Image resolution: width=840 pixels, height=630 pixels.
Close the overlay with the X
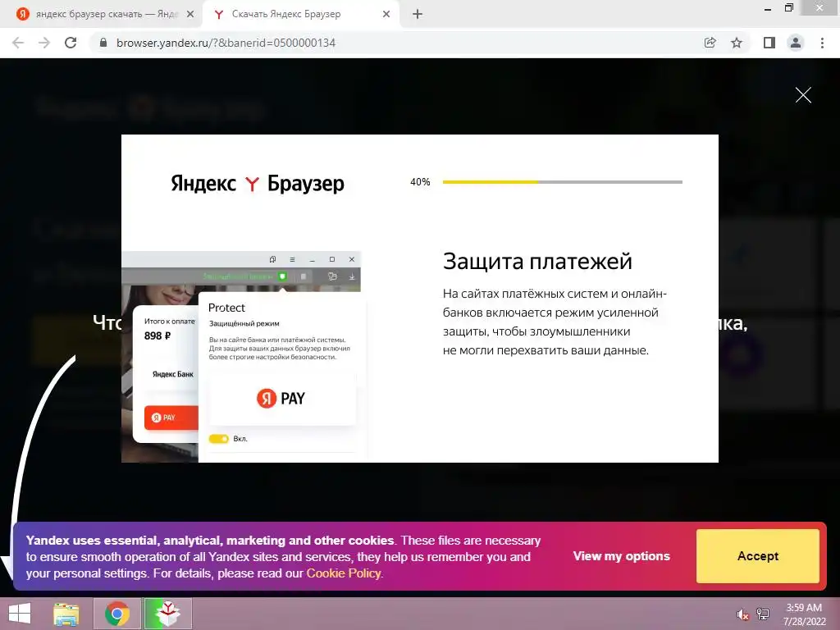point(803,95)
